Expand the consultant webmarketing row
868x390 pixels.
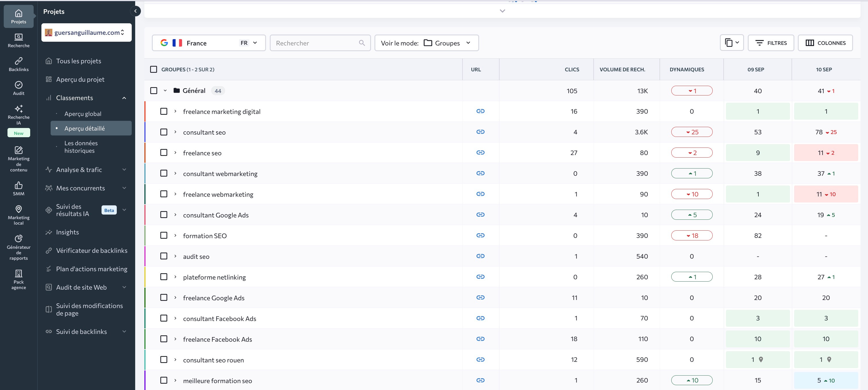pyautogui.click(x=175, y=173)
